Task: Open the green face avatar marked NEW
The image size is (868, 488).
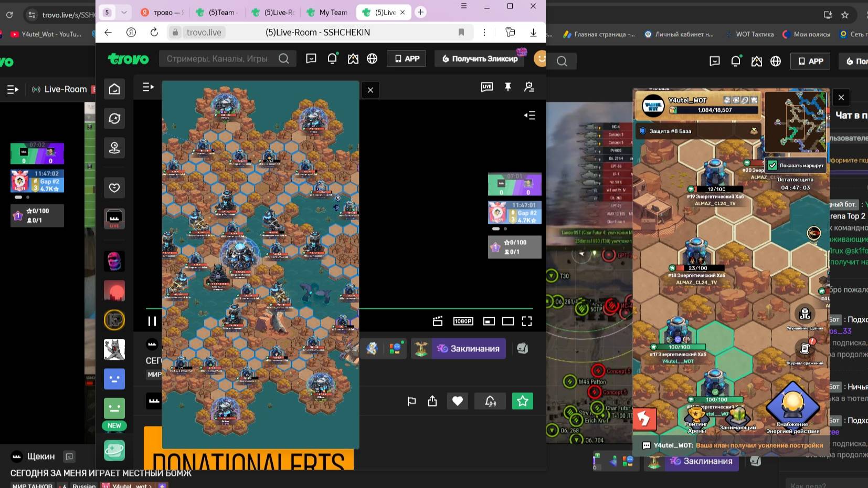Action: point(114,408)
